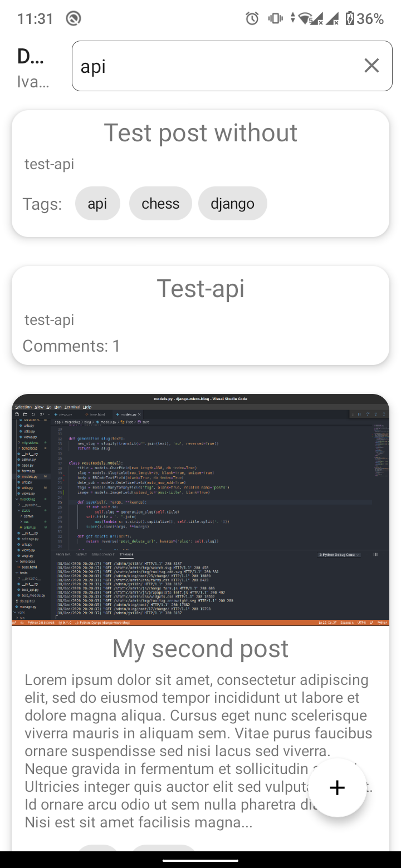This screenshot has height=868, width=401.
Task: Tap the alarm clock icon in the Android status bar
Action: (x=252, y=18)
